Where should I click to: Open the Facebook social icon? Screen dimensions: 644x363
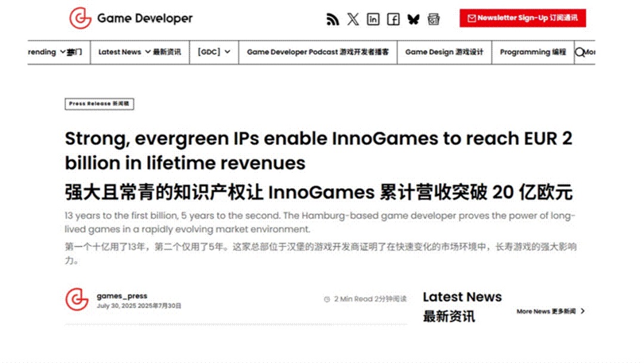click(x=393, y=19)
